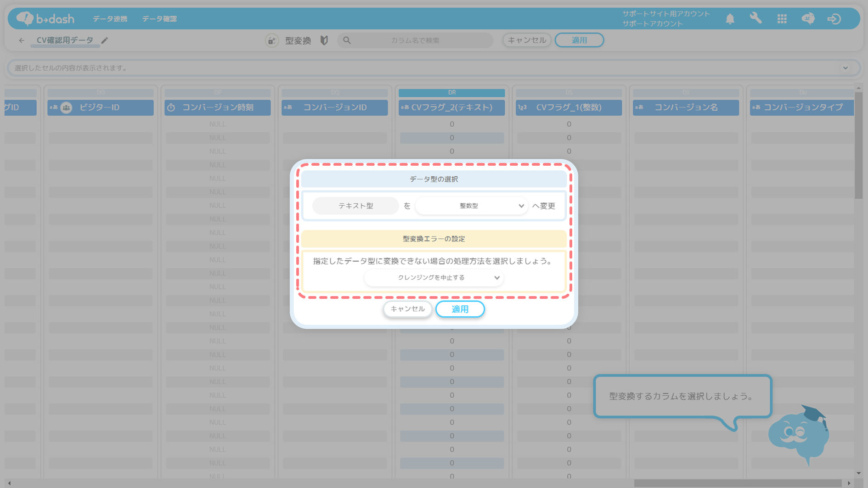Image resolution: width=868 pixels, height=488 pixels.
Task: Click the テキスト型 source type pill
Action: (x=355, y=206)
